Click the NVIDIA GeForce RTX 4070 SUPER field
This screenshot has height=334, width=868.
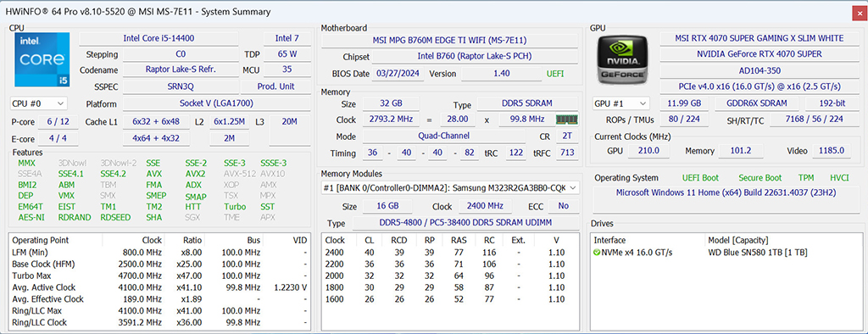point(759,54)
